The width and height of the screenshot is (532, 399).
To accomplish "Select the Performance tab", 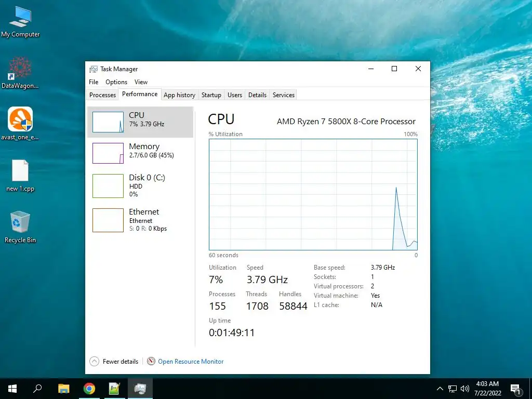I will pos(140,94).
